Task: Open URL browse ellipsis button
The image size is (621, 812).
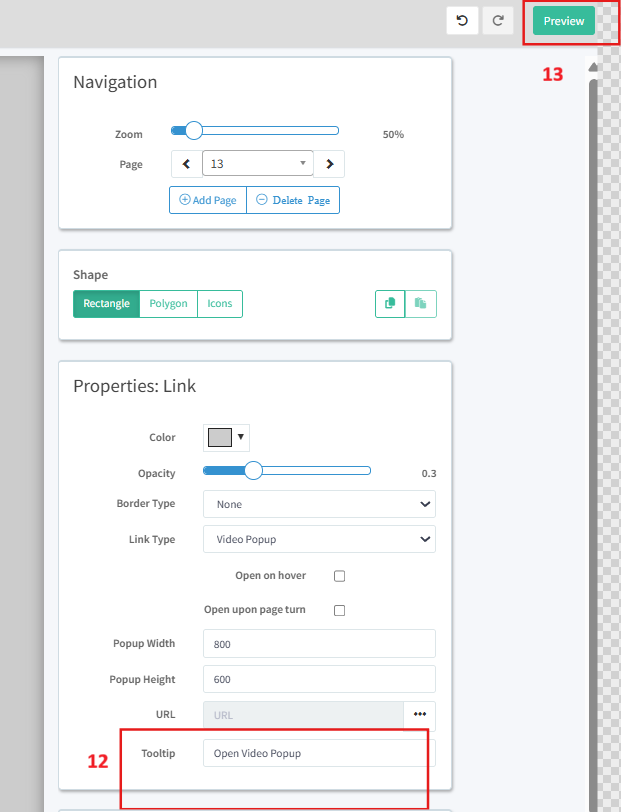Action: click(419, 715)
